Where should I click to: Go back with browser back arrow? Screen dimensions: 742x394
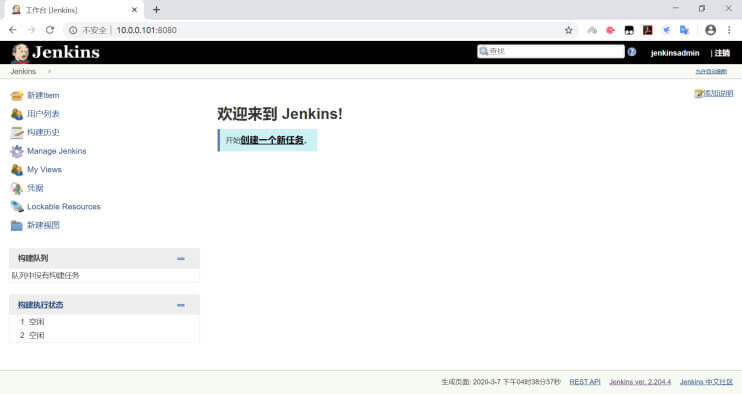click(x=13, y=30)
